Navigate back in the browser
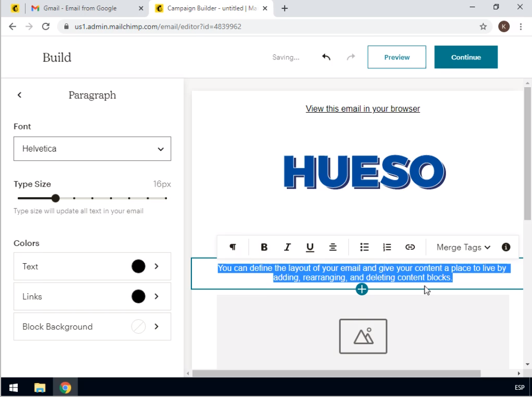Screen dimensions: 532x397 click(13, 27)
